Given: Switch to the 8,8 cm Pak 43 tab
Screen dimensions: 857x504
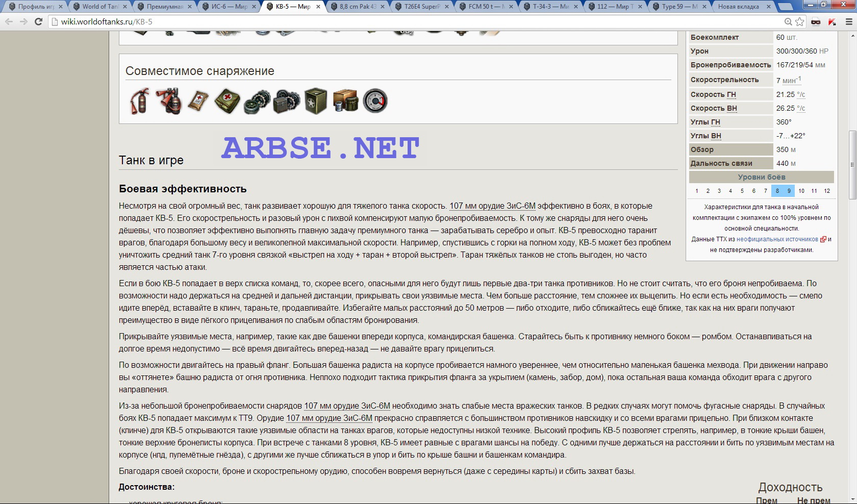Looking at the screenshot, I should [358, 7].
